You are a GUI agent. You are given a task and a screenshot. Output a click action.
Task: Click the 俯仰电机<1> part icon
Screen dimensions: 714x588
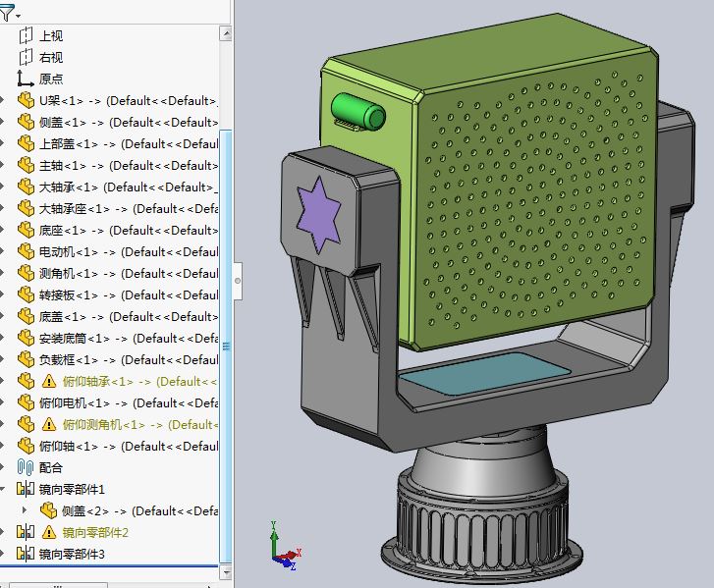click(x=26, y=402)
